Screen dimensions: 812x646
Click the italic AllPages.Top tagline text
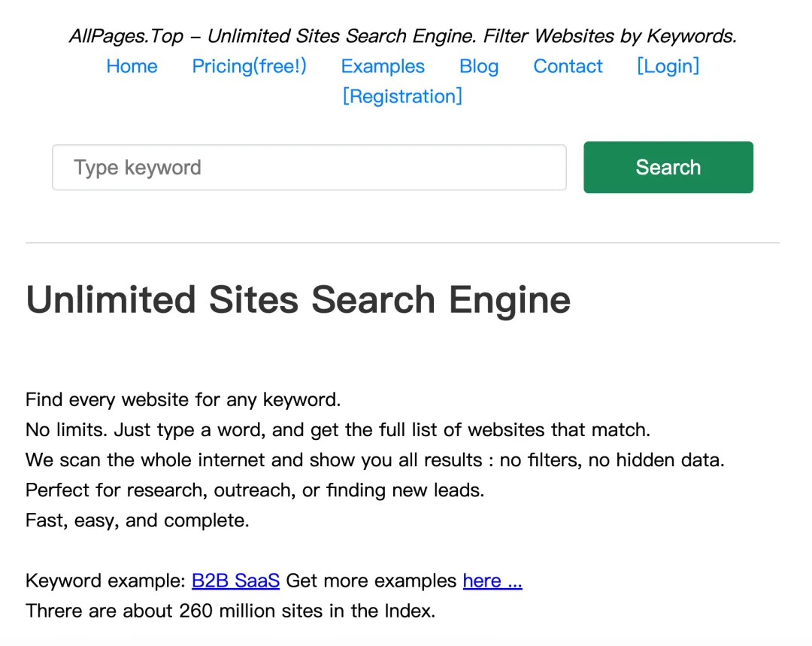point(402,36)
